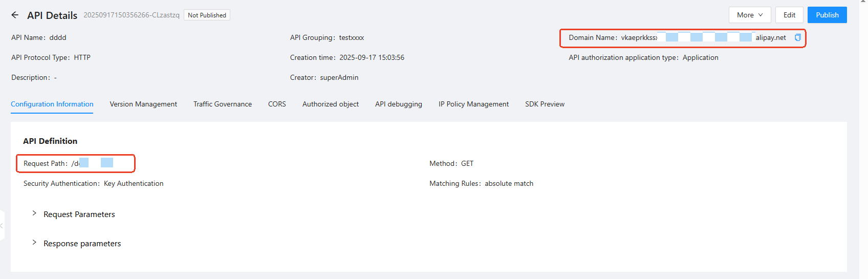Click the API Details page title
The height and width of the screenshot is (279, 868).
pyautogui.click(x=52, y=15)
